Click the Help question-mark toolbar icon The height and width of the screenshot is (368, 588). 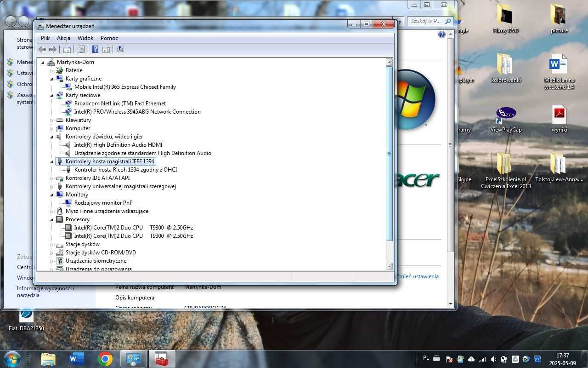[x=95, y=49]
